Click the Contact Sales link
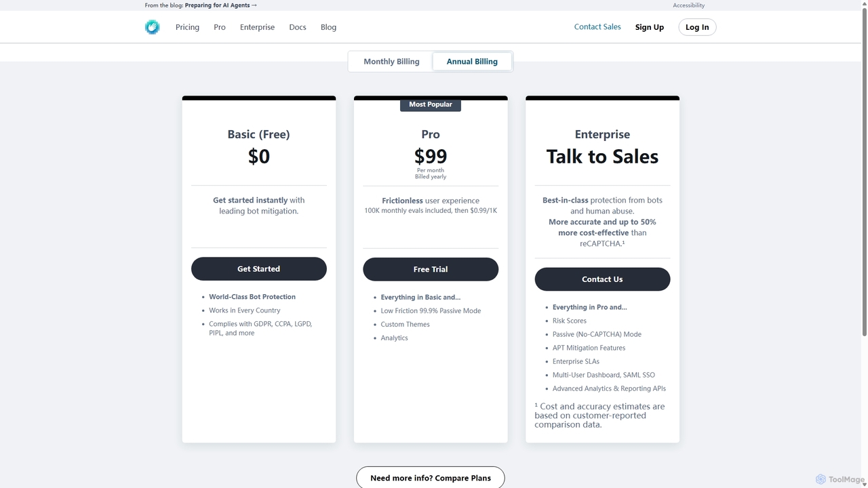 click(597, 27)
